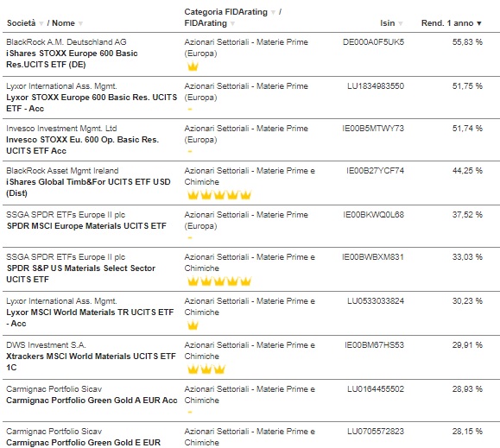Click dash rating of SPDR MSCI Europe row

click(190, 237)
